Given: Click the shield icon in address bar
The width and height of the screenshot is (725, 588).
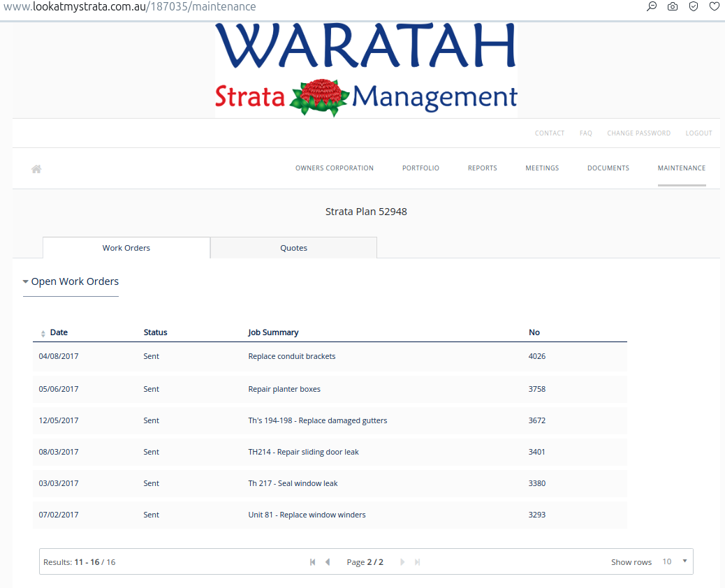Looking at the screenshot, I should click(x=694, y=6).
